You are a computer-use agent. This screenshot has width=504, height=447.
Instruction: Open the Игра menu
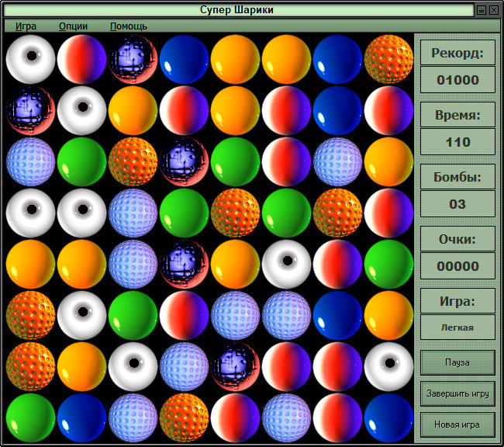pos(26,26)
